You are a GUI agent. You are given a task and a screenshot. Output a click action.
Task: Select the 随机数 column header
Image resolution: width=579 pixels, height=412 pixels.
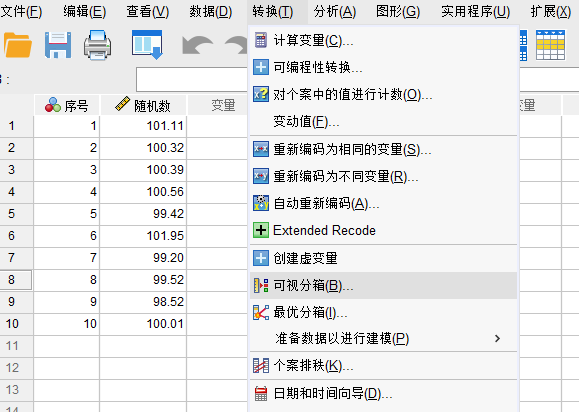pyautogui.click(x=143, y=105)
